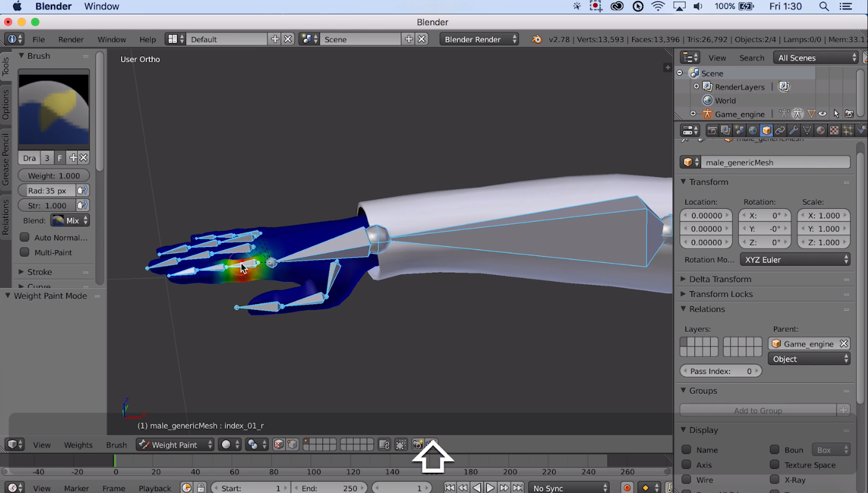Enable the Wire display checkbox
This screenshot has height=493, width=868.
coord(686,480)
